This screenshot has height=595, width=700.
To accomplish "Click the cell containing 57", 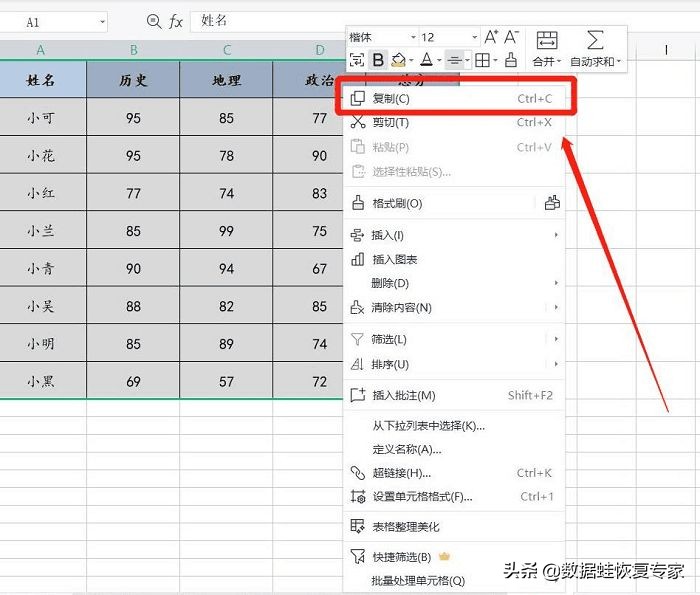I will click(226, 381).
